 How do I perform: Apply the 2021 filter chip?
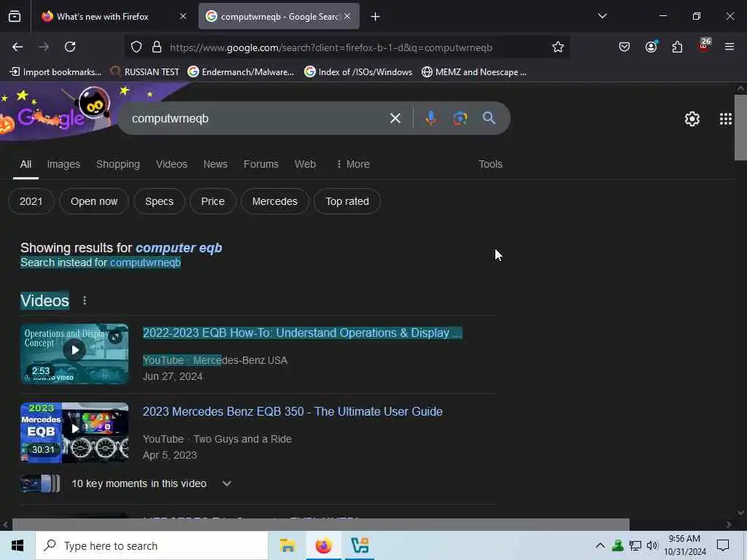31,201
